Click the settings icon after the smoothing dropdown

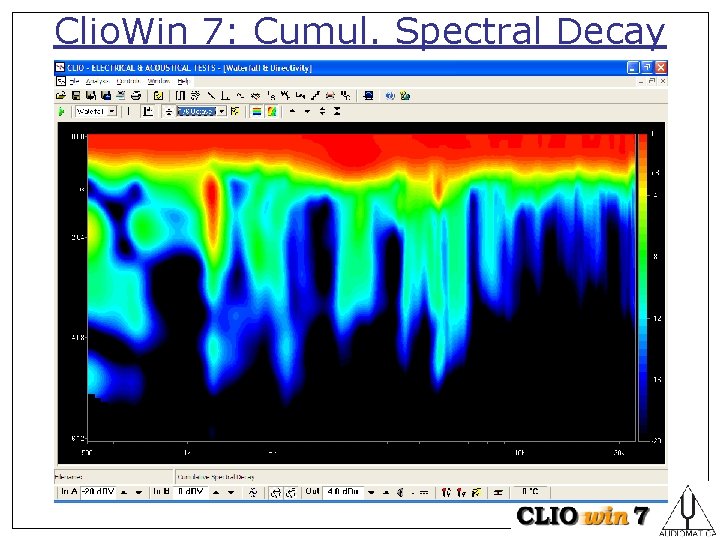[235, 111]
